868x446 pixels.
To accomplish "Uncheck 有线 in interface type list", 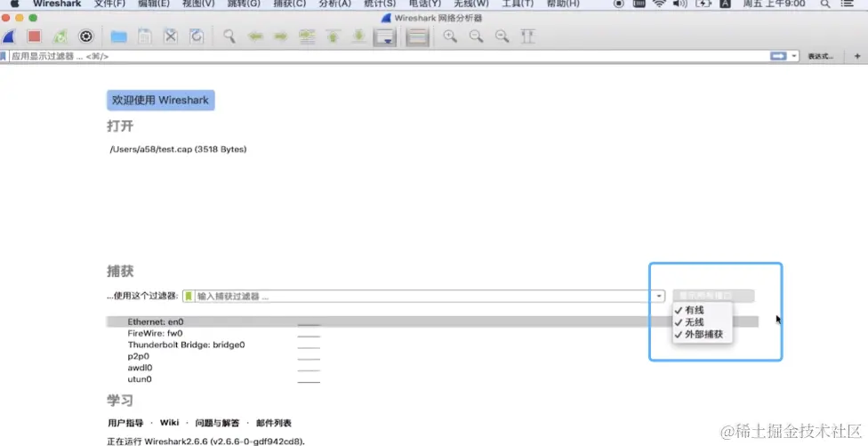I will coord(703,311).
